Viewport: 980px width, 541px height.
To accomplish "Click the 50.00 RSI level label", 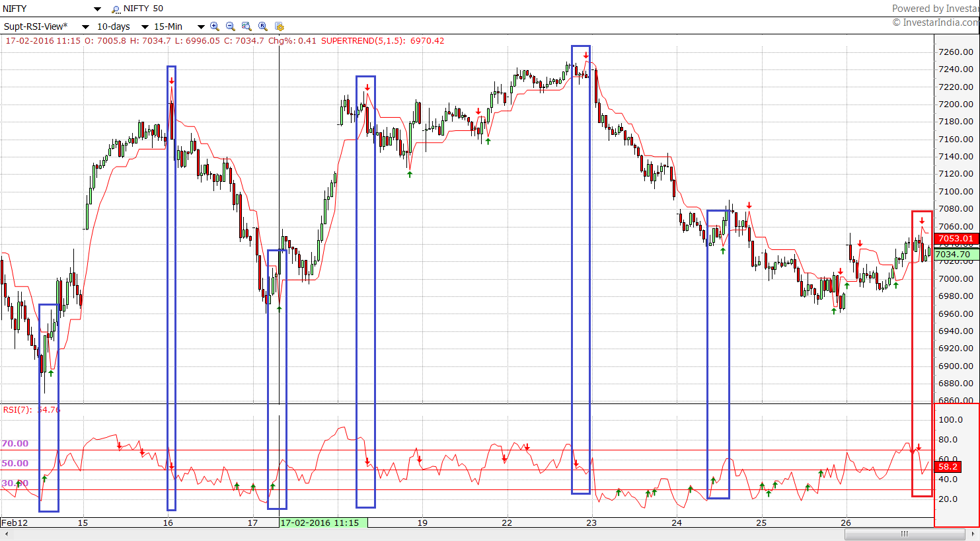I will [15, 464].
